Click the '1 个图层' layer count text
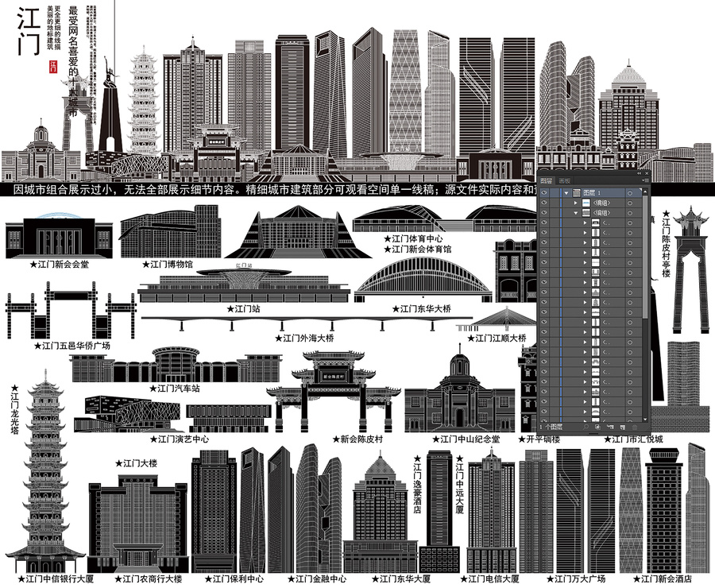The image size is (715, 588). (x=551, y=427)
